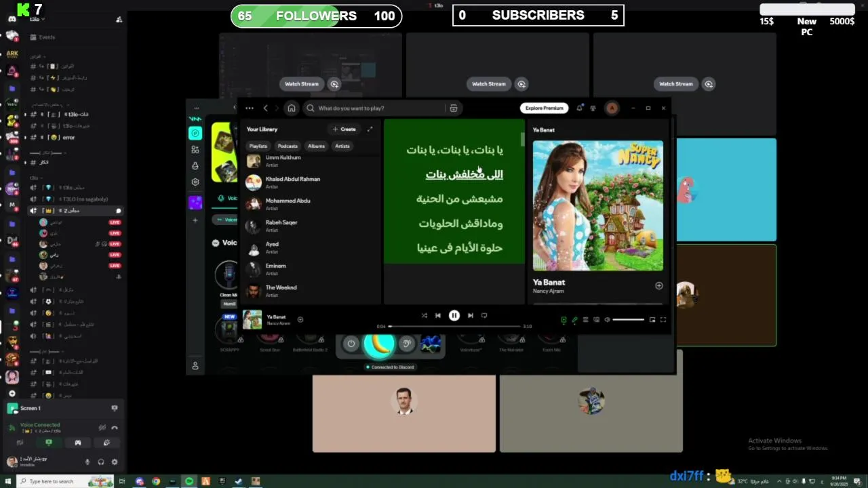Open Spotify miniplayer
The height and width of the screenshot is (488, 868).
click(x=652, y=319)
